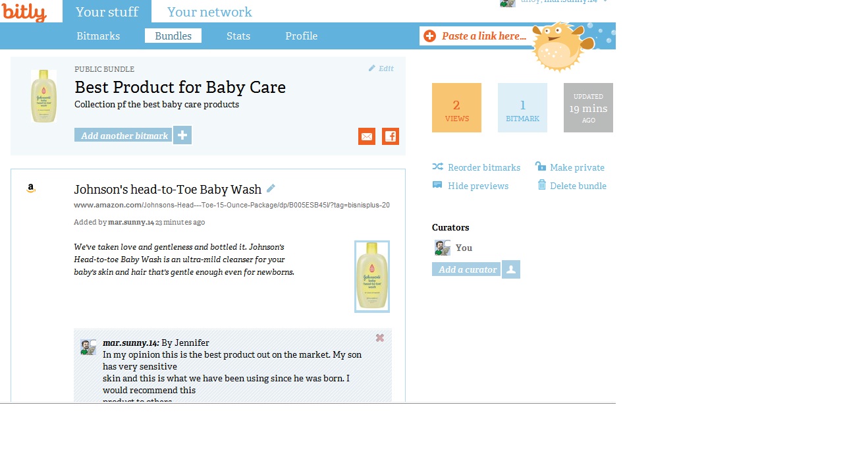Go to the Stats page
868x467 pixels.
click(238, 36)
